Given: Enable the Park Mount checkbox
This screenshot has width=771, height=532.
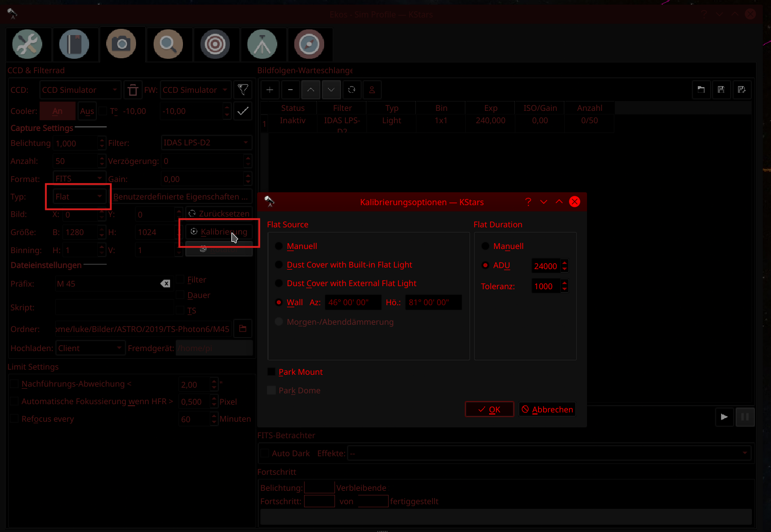Looking at the screenshot, I should (272, 372).
